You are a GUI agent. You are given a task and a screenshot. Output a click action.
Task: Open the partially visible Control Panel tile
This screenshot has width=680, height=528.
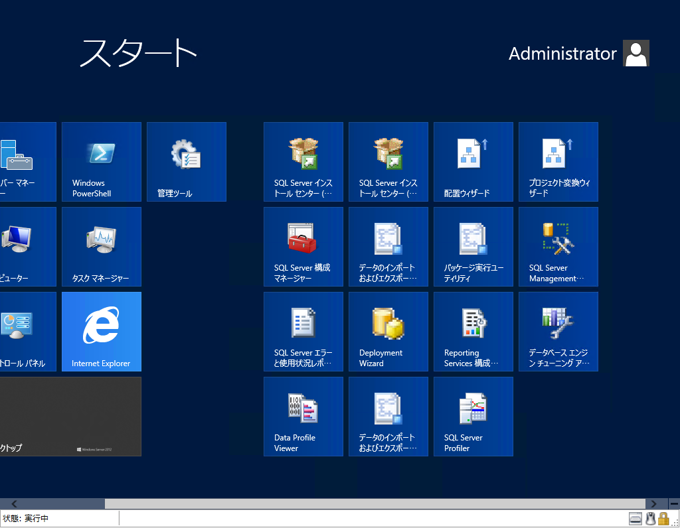pyautogui.click(x=28, y=332)
